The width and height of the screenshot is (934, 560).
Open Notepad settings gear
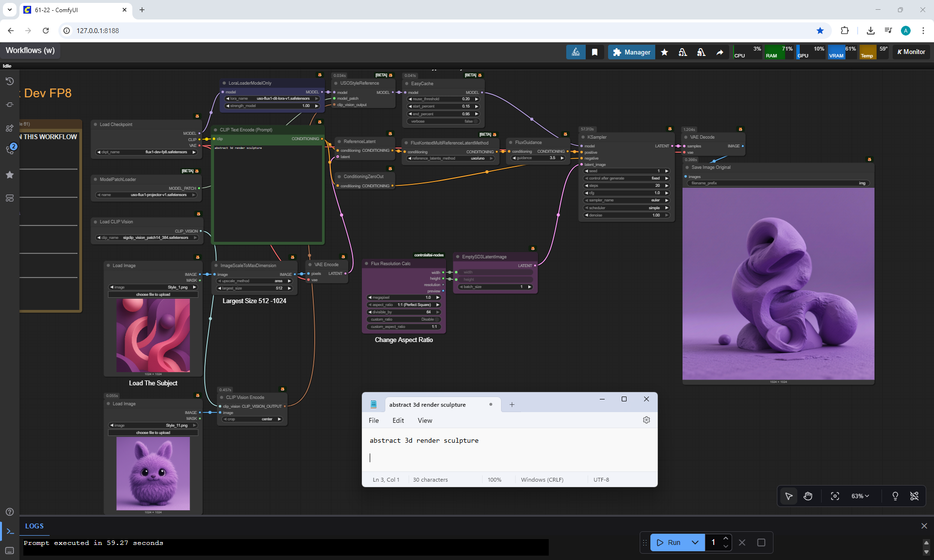(x=646, y=420)
